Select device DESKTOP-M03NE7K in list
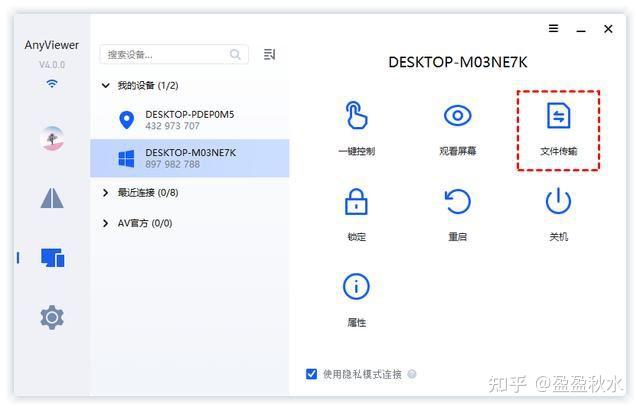The width and height of the screenshot is (640, 410). tap(190, 158)
